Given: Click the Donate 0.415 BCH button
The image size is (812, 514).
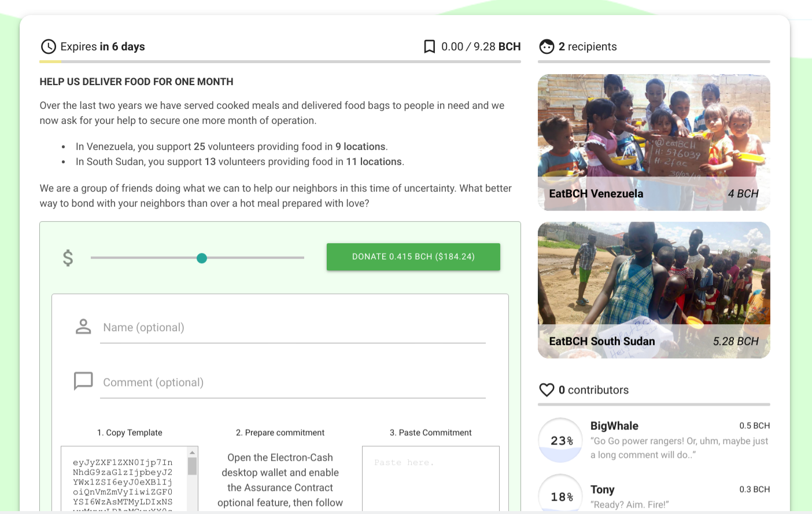Looking at the screenshot, I should click(414, 256).
